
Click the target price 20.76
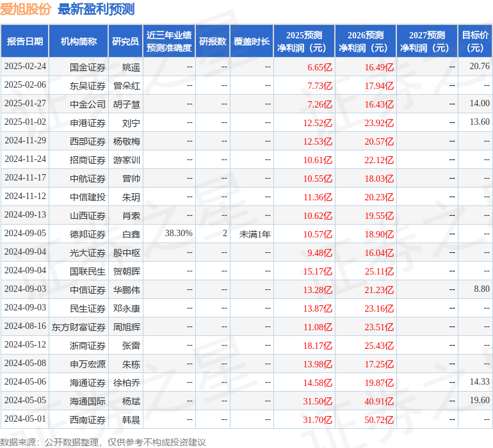coord(480,66)
